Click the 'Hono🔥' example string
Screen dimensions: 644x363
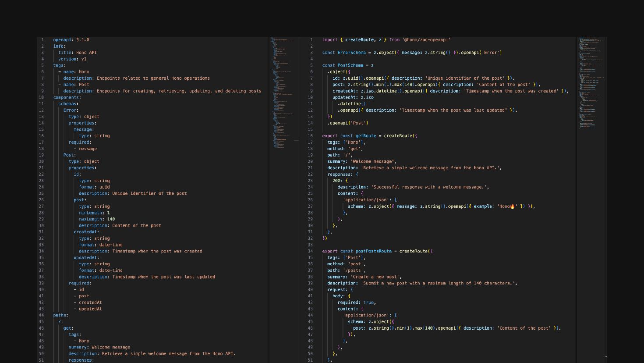point(507,206)
